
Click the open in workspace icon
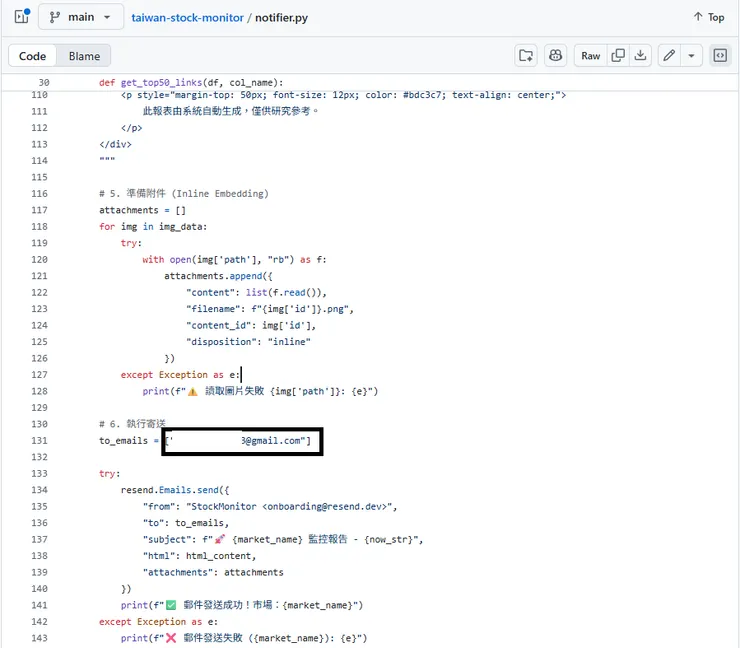(x=525, y=56)
